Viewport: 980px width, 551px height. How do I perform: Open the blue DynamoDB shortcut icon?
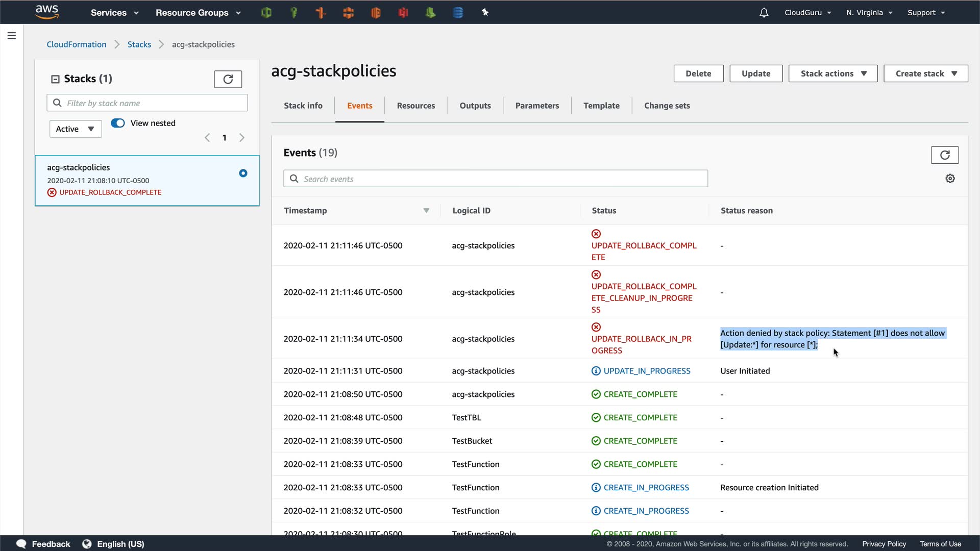coord(458,13)
